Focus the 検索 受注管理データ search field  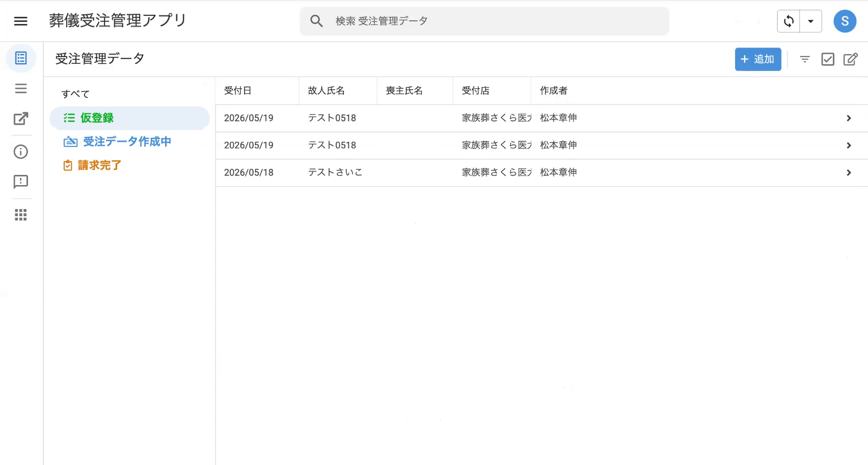pos(484,21)
